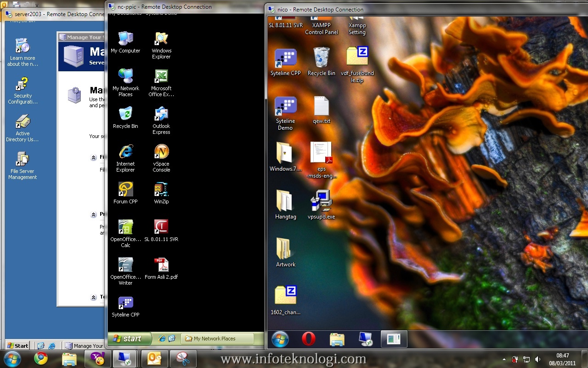The image size is (588, 368).
Task: Open Artwork folder
Action: click(x=285, y=253)
